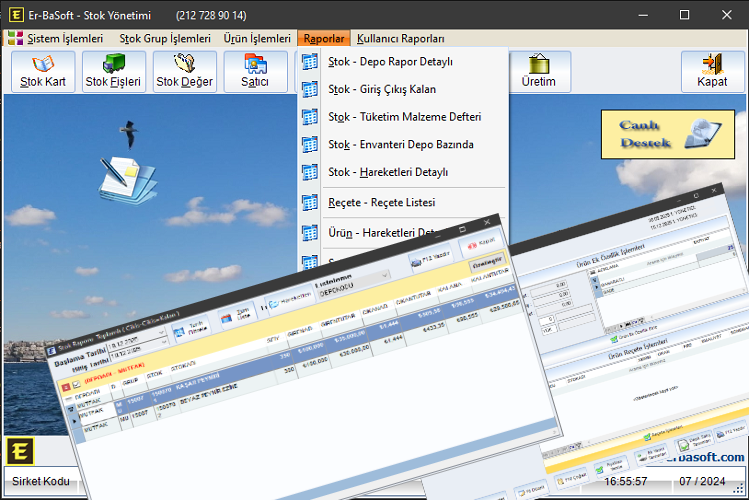Click the Stok Fişleri toolbar icon

point(113,72)
